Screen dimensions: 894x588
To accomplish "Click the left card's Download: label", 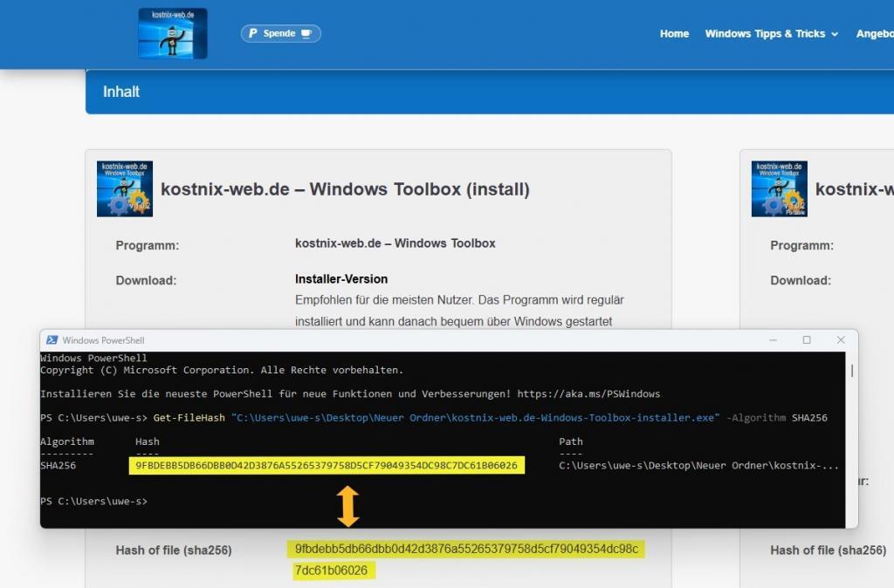I will [x=146, y=280].
